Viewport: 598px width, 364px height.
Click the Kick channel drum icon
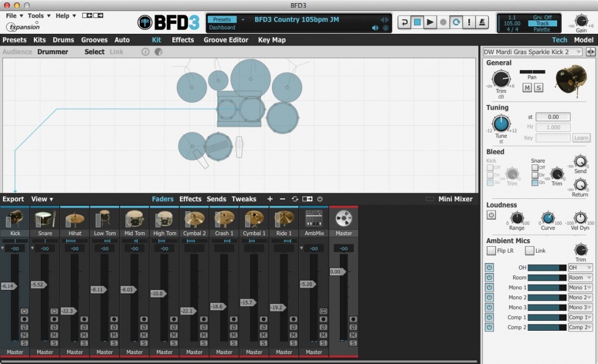tap(15, 219)
